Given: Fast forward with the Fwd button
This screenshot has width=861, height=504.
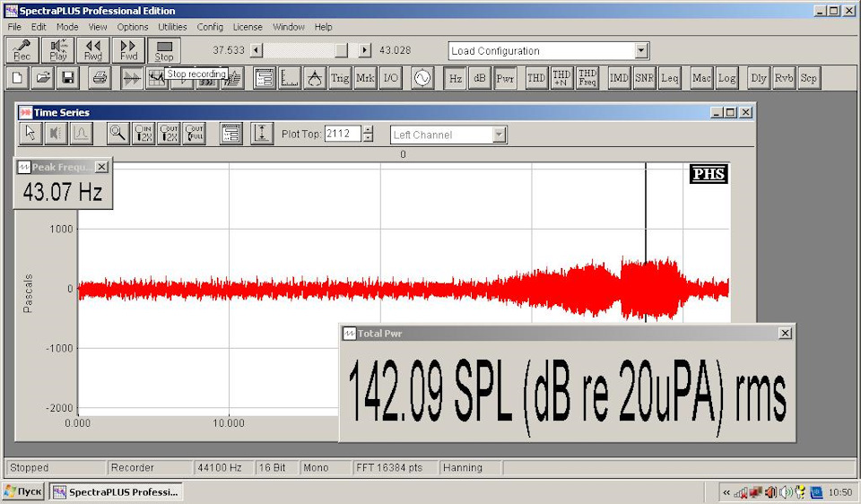Looking at the screenshot, I should click(128, 50).
